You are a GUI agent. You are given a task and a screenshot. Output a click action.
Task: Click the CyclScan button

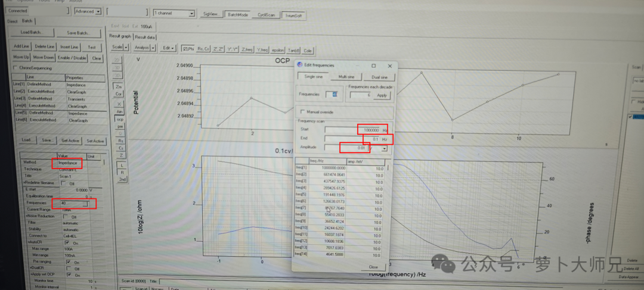click(266, 15)
